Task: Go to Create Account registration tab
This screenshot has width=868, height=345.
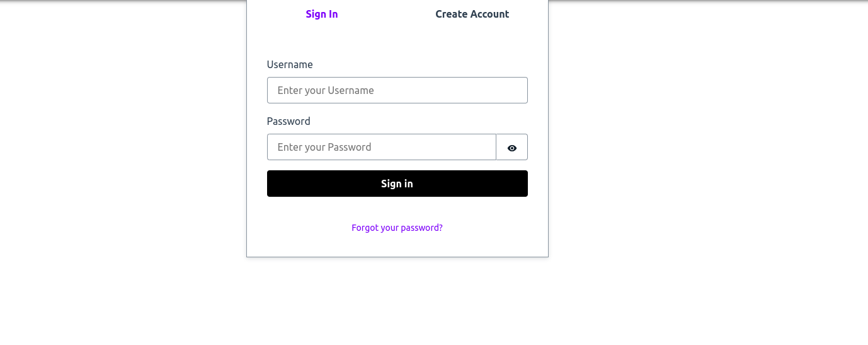Action: click(472, 15)
